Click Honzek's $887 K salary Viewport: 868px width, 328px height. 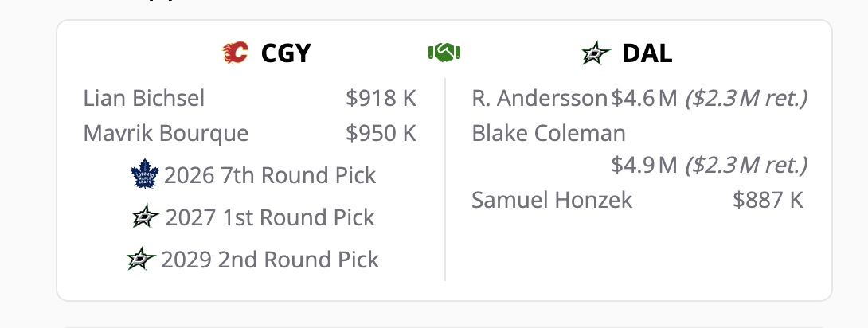(768, 200)
